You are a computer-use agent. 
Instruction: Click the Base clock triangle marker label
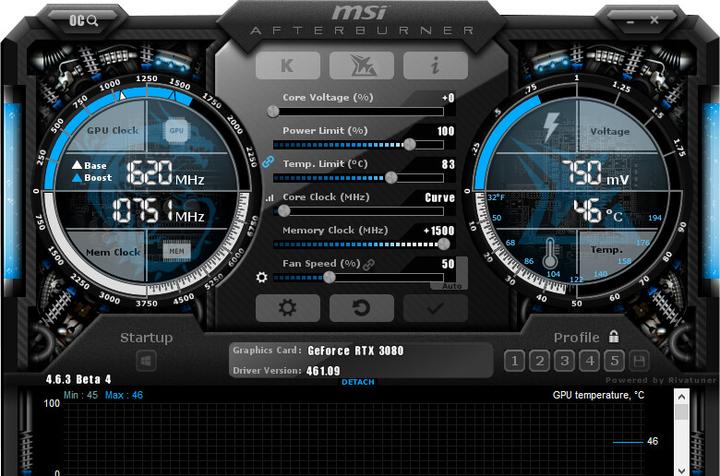(90, 165)
